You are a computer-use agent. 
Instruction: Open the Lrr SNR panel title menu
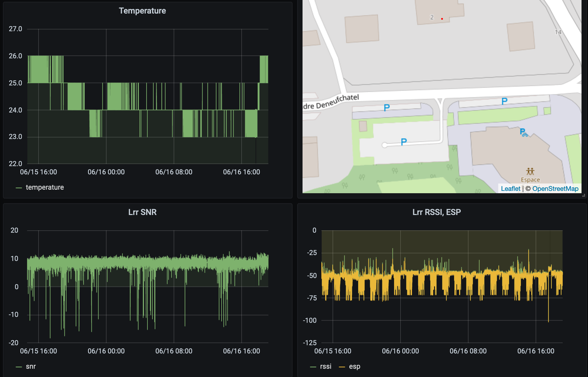142,212
